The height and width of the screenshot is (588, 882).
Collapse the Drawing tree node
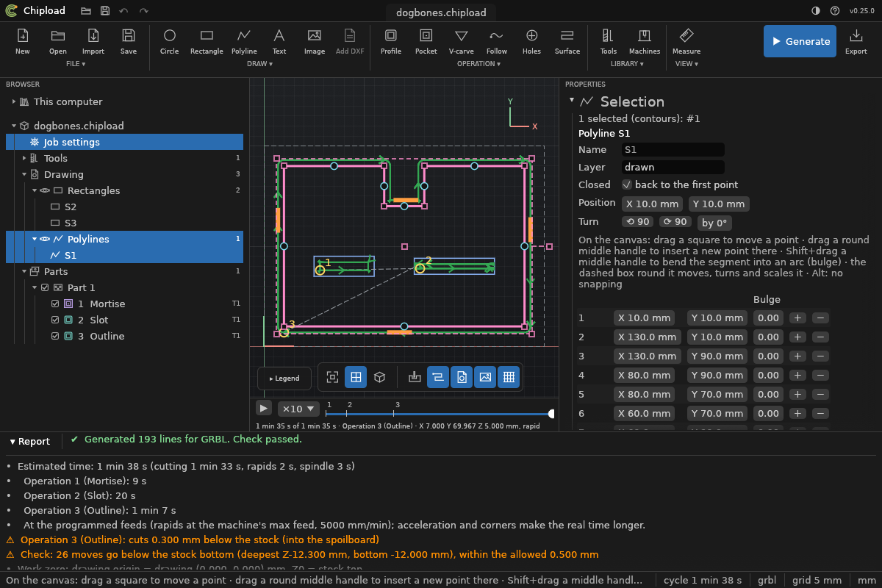pos(24,174)
